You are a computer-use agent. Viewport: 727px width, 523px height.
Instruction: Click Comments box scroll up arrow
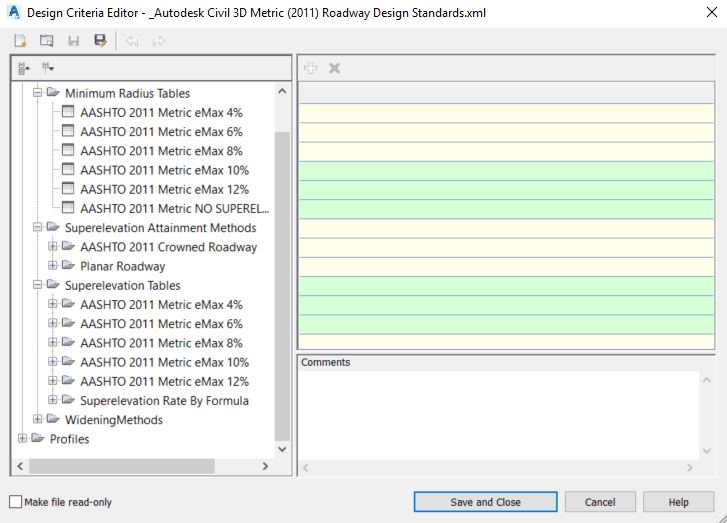[707, 380]
